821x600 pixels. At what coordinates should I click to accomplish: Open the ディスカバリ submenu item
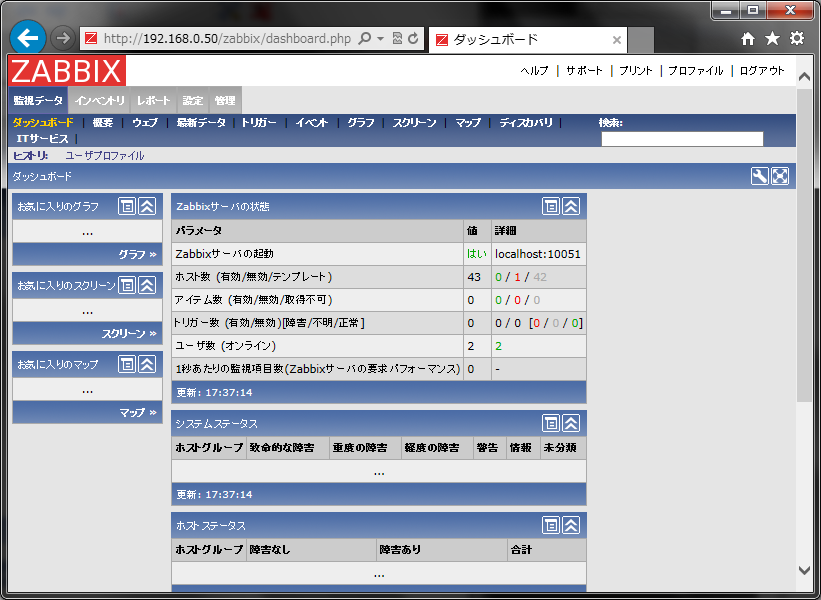pyautogui.click(x=526, y=123)
